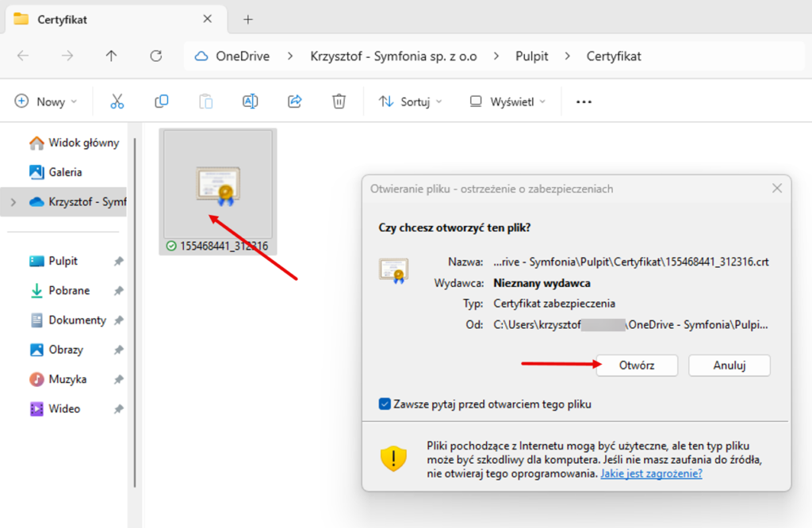Close the Certyfikat tab

[x=207, y=19]
